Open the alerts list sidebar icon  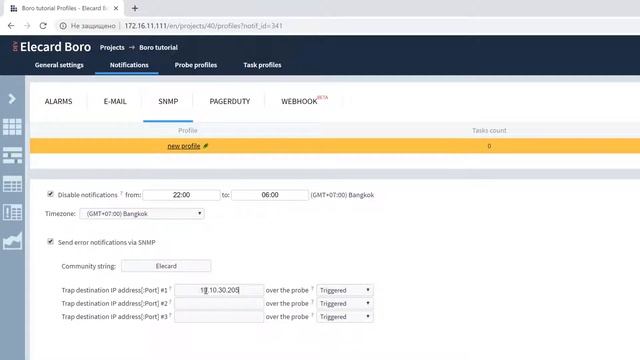[12, 213]
